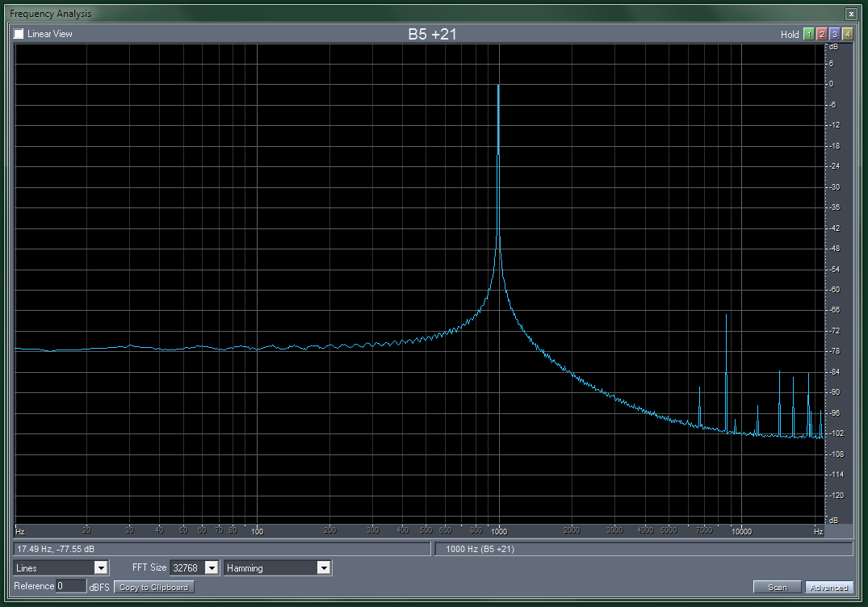The image size is (868, 607).
Task: Click the '-60' dB scale label
Action: (835, 290)
